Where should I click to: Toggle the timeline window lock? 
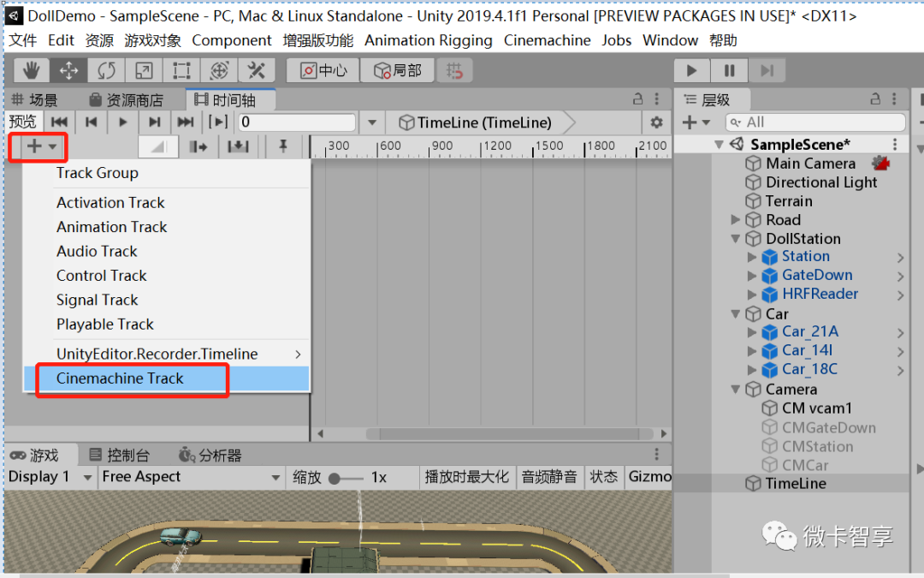pyautogui.click(x=637, y=99)
